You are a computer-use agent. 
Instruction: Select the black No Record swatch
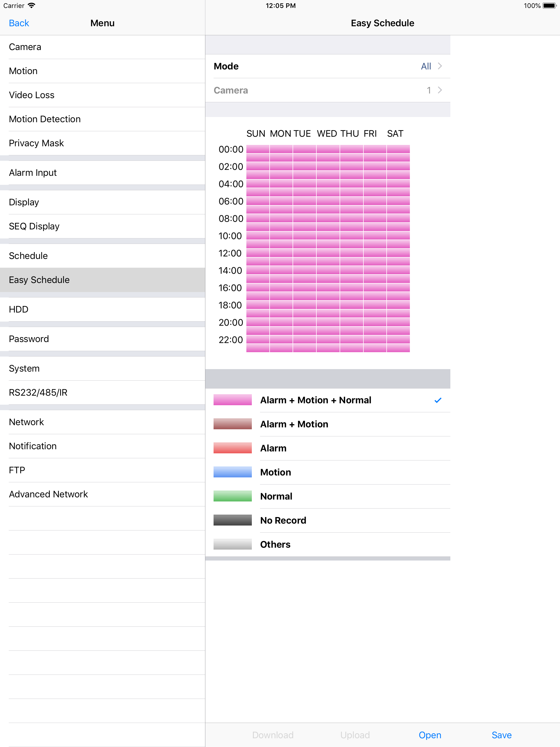click(x=232, y=520)
